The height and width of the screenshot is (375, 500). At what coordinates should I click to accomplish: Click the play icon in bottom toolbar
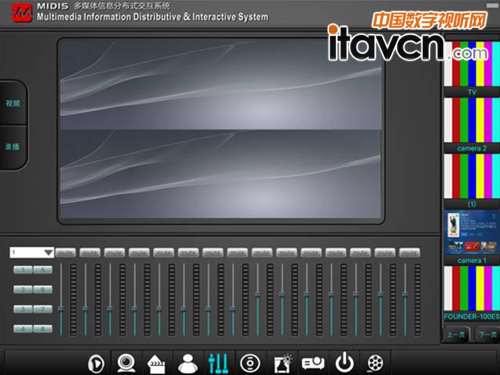pos(96,363)
